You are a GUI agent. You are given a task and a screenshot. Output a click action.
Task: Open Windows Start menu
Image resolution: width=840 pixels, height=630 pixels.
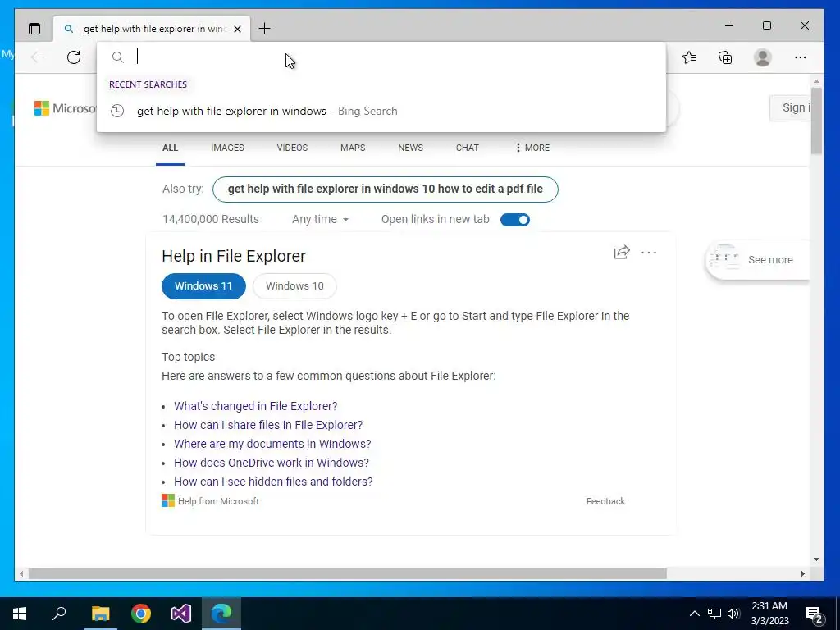click(x=20, y=614)
